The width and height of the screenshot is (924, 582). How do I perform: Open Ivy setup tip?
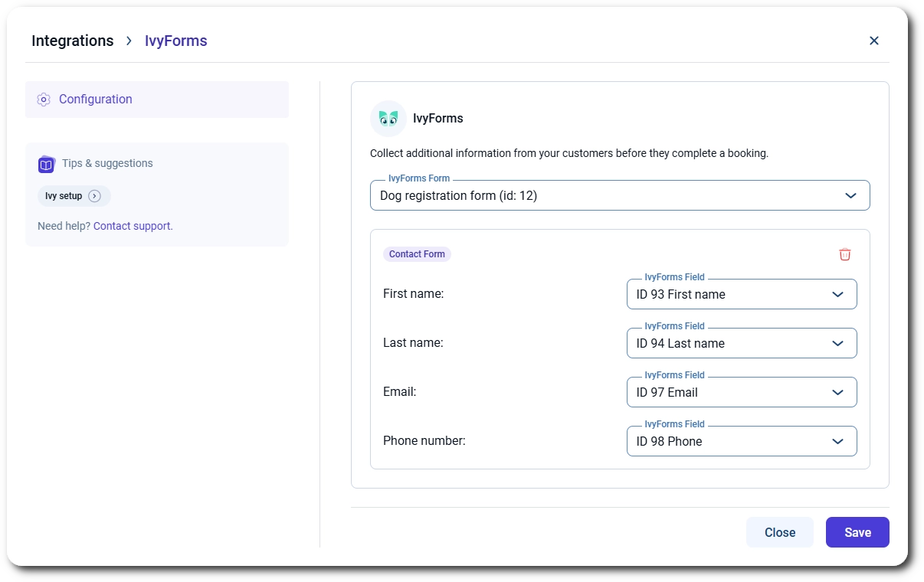(74, 196)
